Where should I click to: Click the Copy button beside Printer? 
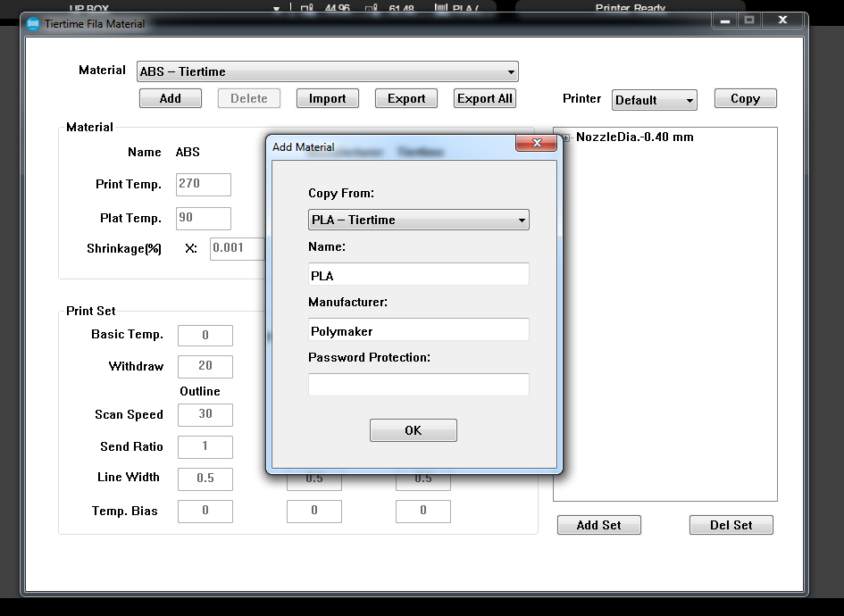[x=745, y=98]
